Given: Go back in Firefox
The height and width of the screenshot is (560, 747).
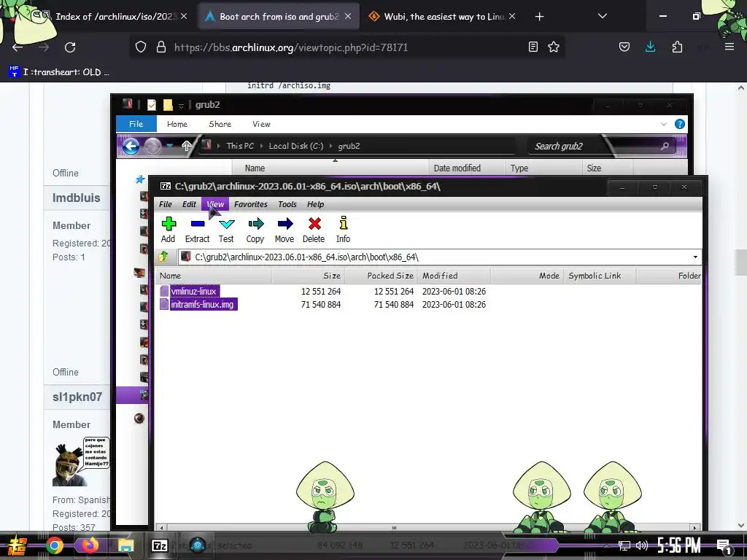Looking at the screenshot, I should pos(18,47).
